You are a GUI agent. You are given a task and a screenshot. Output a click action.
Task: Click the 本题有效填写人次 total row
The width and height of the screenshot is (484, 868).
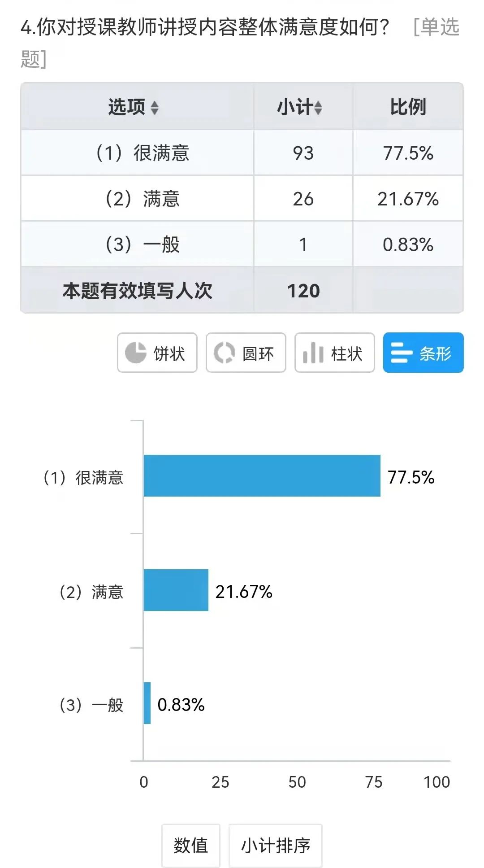coord(242,290)
